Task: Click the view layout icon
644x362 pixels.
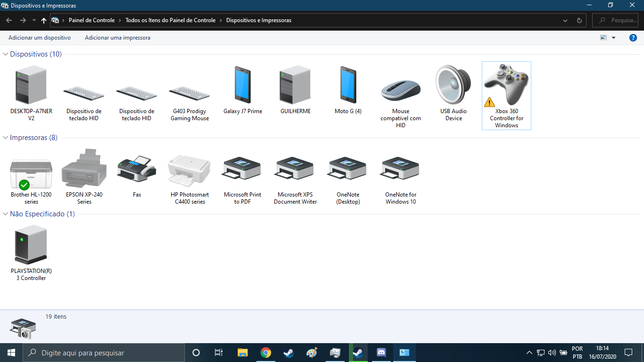Action: coord(603,38)
